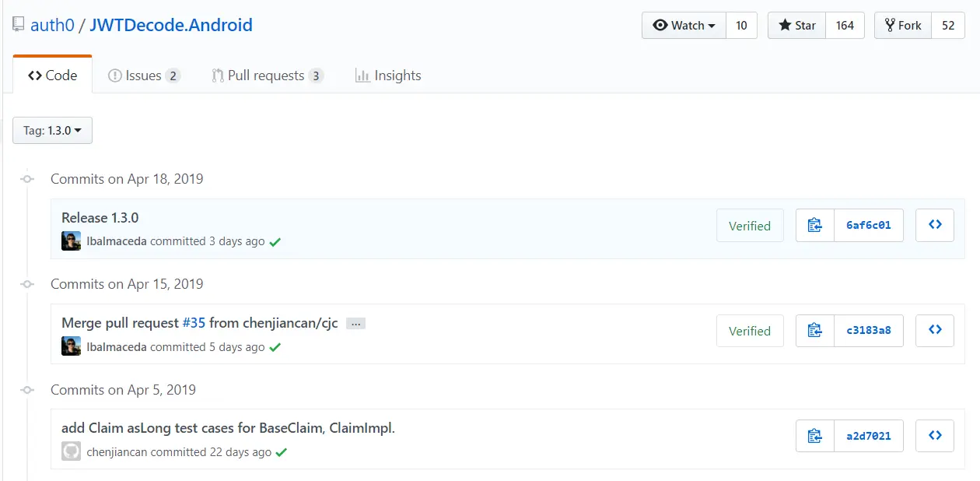Click the green check status on chenjiancan commit

282,452
